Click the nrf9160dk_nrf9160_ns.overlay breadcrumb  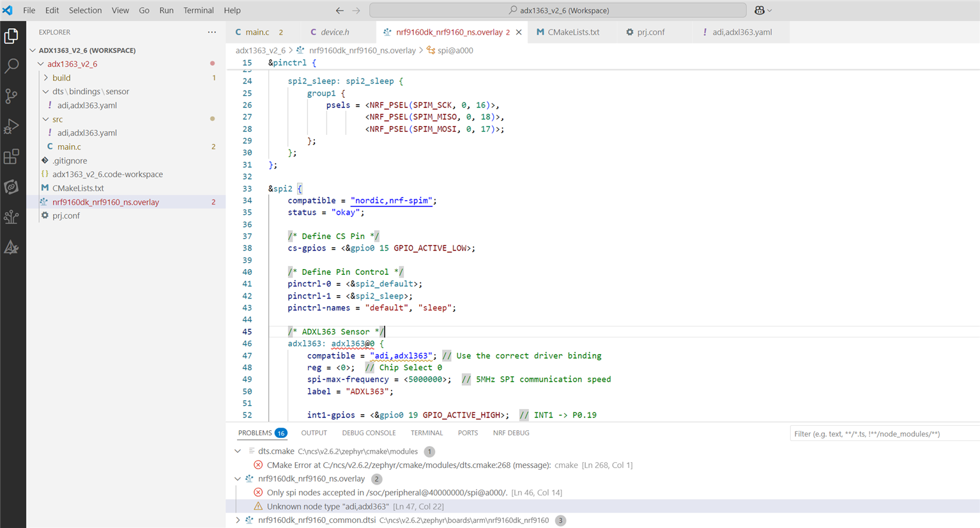pyautogui.click(x=362, y=50)
